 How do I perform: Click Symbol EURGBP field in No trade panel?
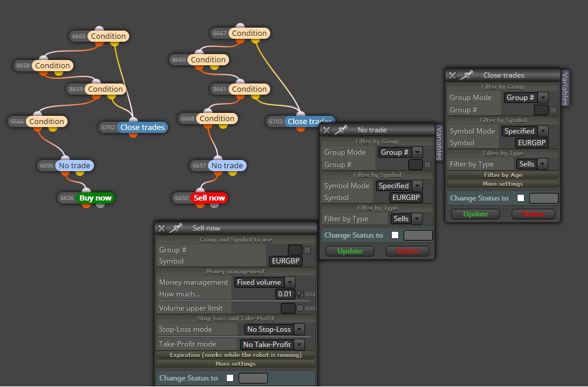coord(406,198)
